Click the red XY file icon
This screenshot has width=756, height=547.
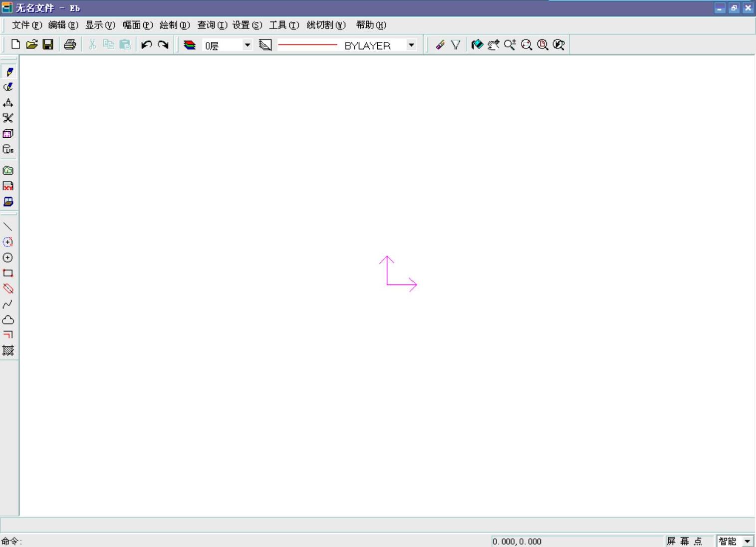click(x=8, y=186)
